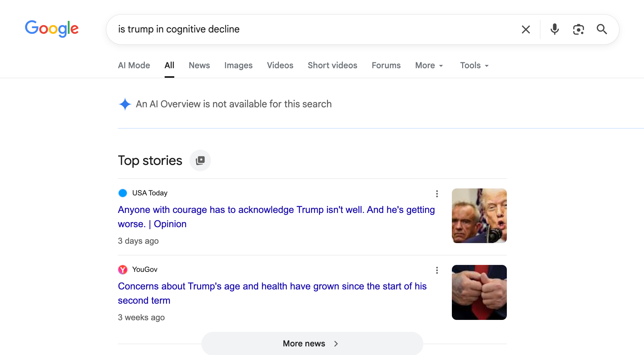644x355 pixels.
Task: Open the Top stories saved-stories icon
Action: 200,161
